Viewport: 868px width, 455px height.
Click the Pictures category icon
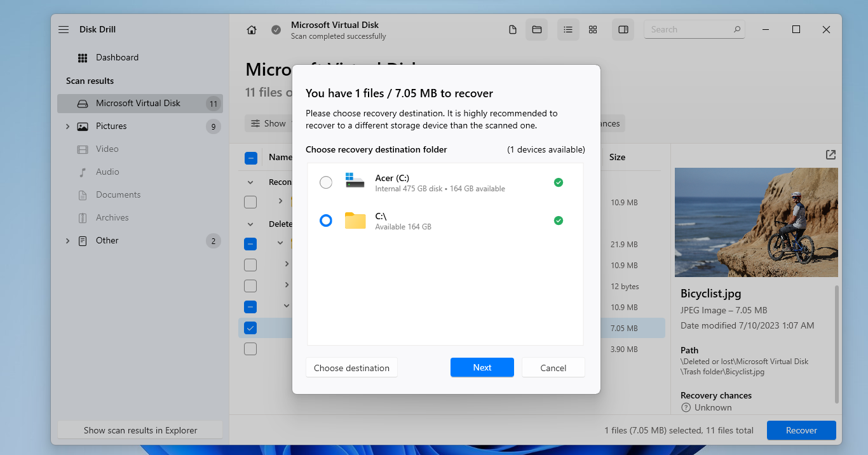pyautogui.click(x=83, y=126)
